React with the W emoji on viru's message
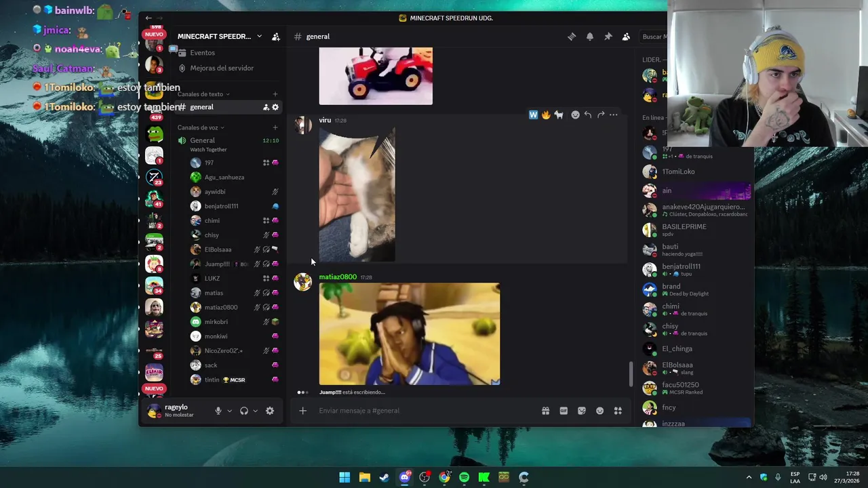This screenshot has height=488, width=868. point(533,115)
